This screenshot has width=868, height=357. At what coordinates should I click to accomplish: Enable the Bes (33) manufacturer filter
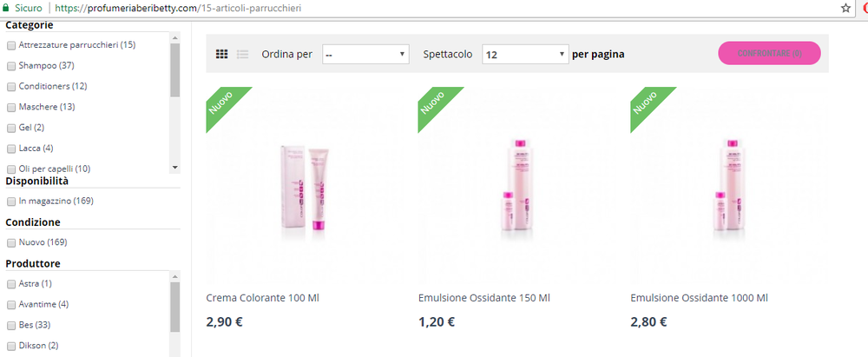pos(11,325)
